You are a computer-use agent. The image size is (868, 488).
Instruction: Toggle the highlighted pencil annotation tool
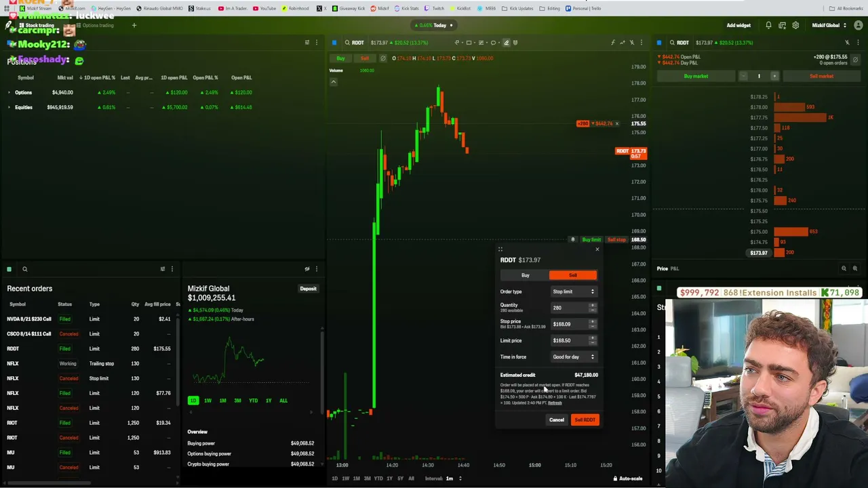(x=507, y=43)
